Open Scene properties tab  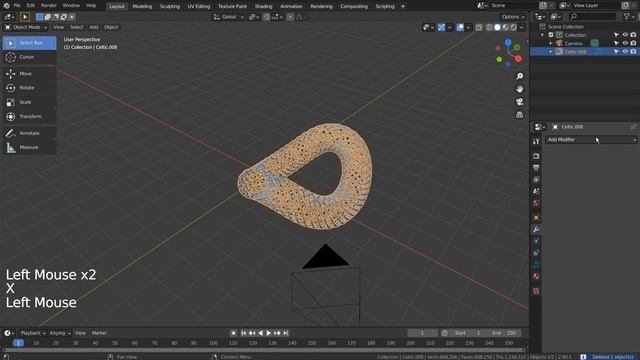[x=536, y=191]
